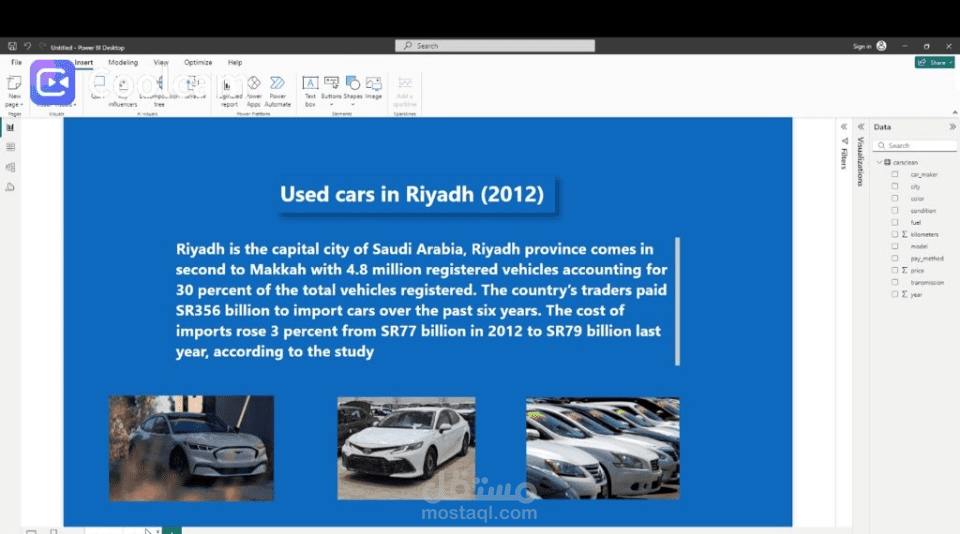The height and width of the screenshot is (534, 960).
Task: Insert a Text box element
Action: pos(310,91)
